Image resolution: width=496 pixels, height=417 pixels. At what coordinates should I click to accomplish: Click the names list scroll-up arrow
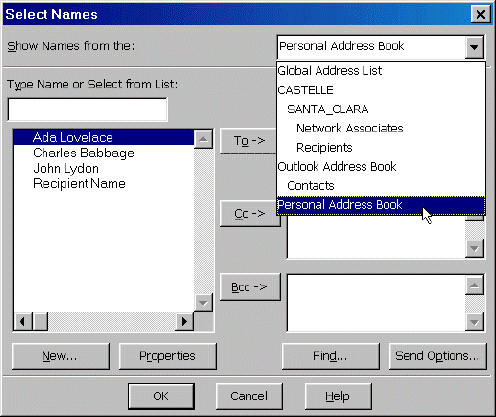[203, 139]
